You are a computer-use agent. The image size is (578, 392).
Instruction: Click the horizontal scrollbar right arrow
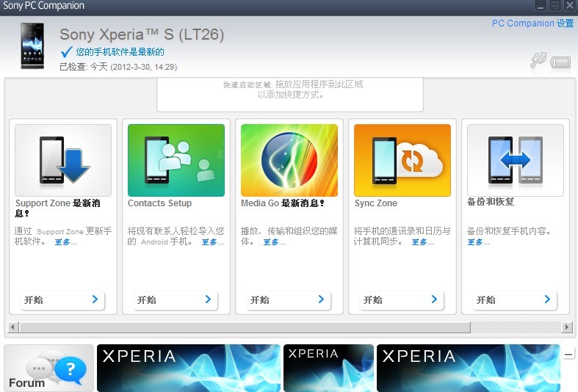pos(567,327)
